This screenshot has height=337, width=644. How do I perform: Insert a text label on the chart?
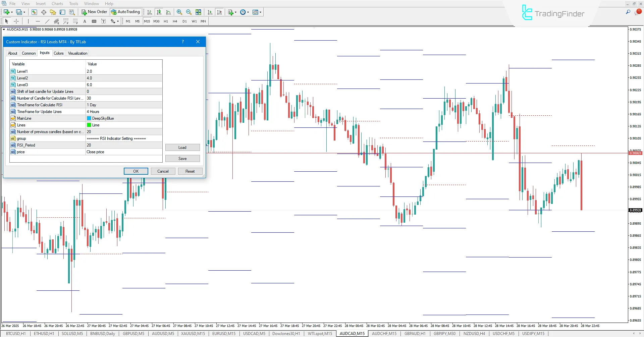pos(103,21)
